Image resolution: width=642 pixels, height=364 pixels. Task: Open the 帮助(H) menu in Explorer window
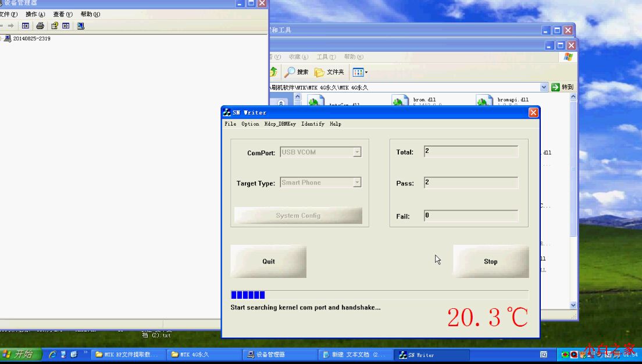354,57
